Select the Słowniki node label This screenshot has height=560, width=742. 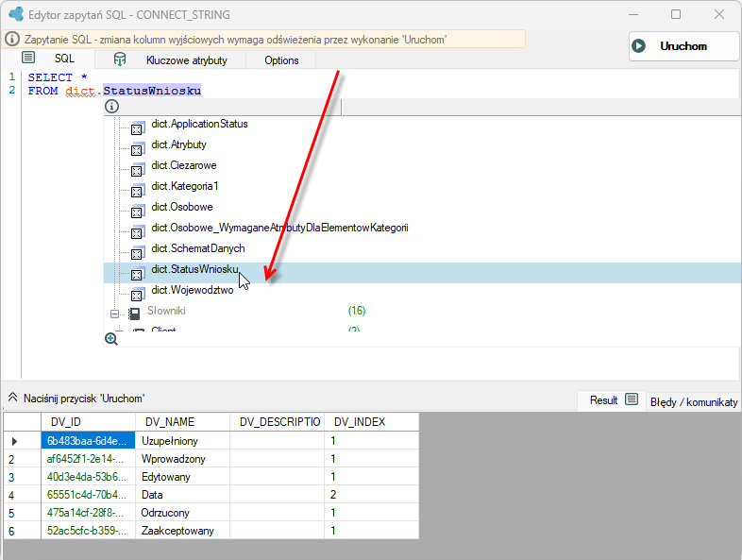(x=166, y=311)
